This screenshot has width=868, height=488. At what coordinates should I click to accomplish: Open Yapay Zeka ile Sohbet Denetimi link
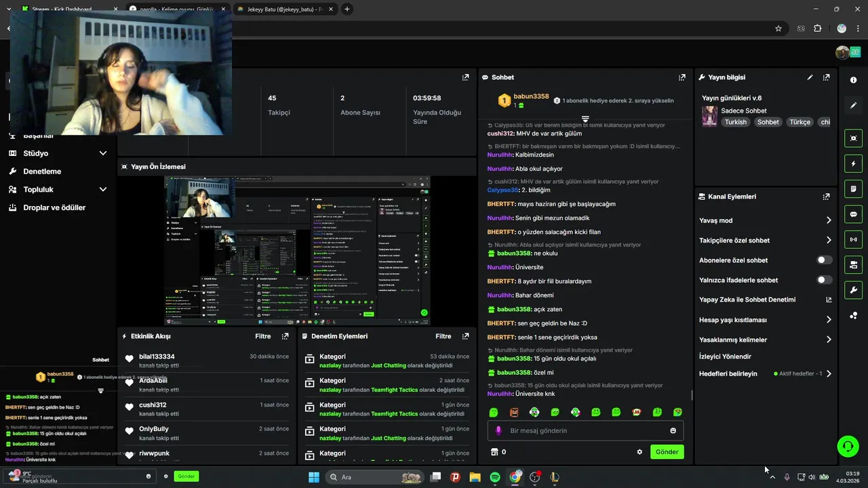[x=766, y=300]
